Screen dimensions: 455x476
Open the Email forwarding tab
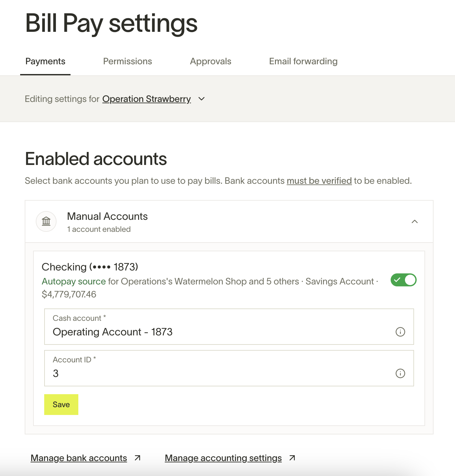click(303, 61)
